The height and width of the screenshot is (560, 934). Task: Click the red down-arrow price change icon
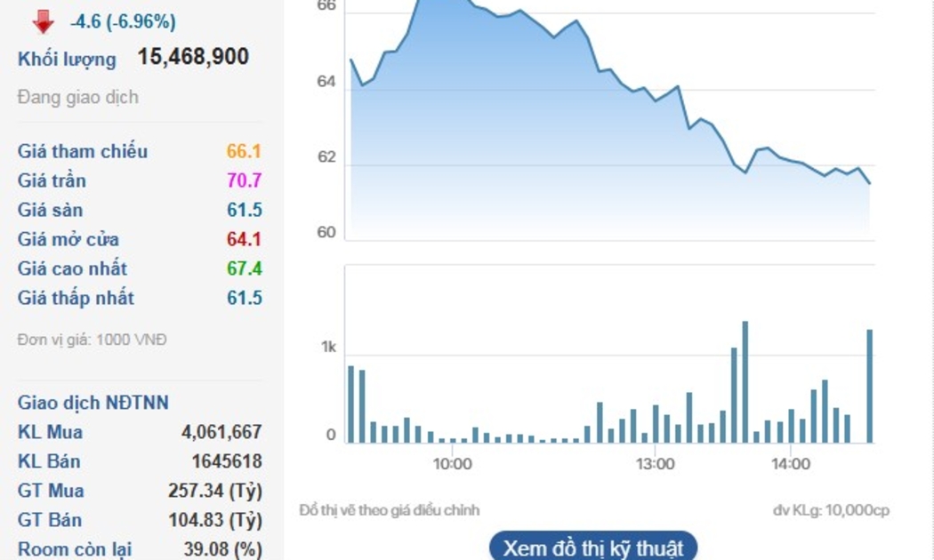click(43, 20)
